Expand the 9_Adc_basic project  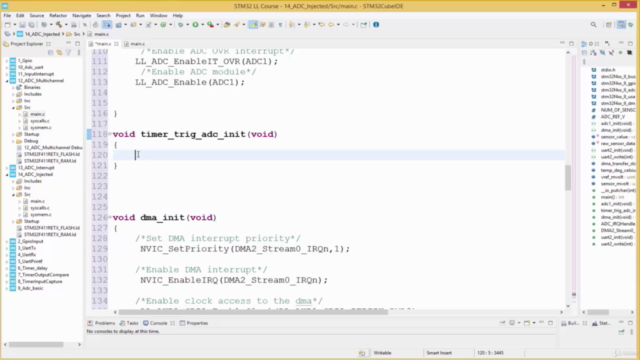[x=7, y=288]
